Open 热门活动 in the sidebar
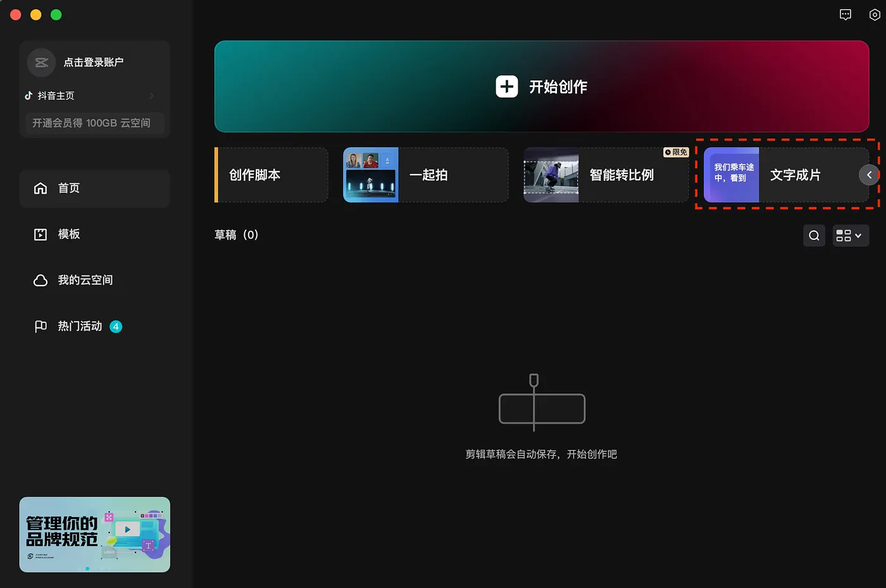 coord(94,326)
